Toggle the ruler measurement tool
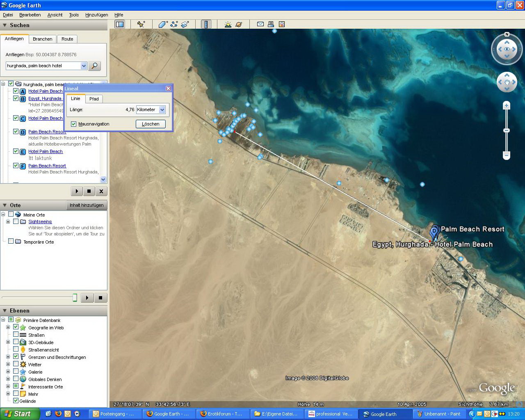The image size is (525, 420). [206, 24]
